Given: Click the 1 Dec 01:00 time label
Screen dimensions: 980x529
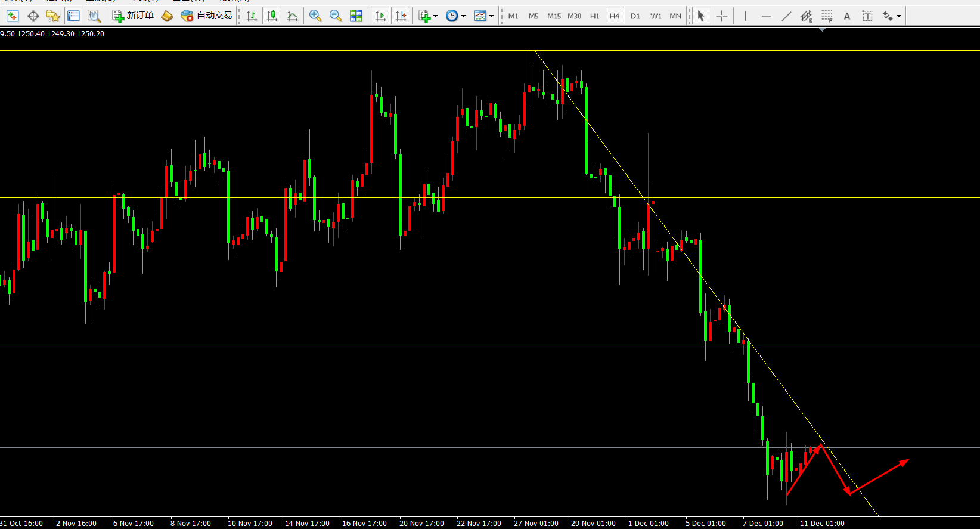Looking at the screenshot, I should 649,523.
